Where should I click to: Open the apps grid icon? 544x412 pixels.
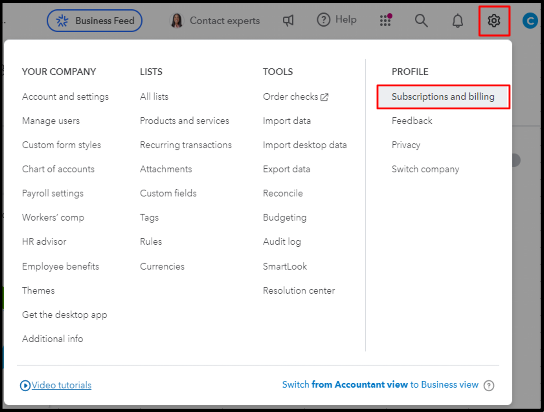click(x=385, y=20)
